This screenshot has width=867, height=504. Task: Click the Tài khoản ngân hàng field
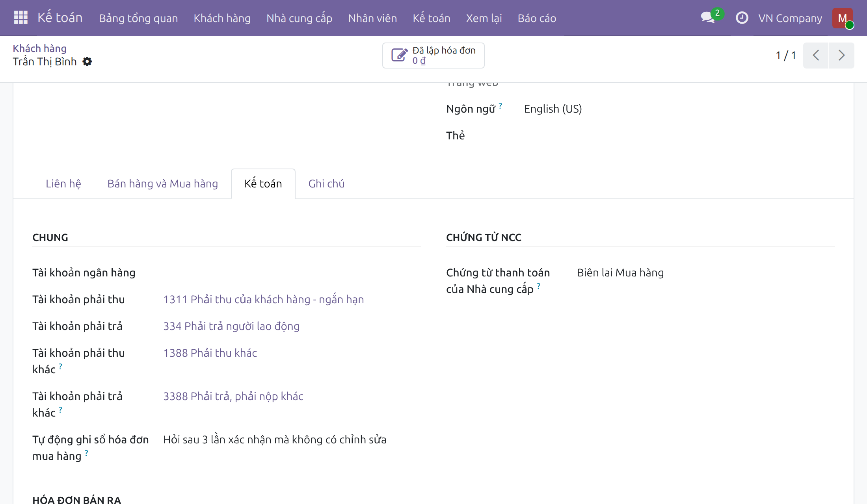[x=292, y=272]
